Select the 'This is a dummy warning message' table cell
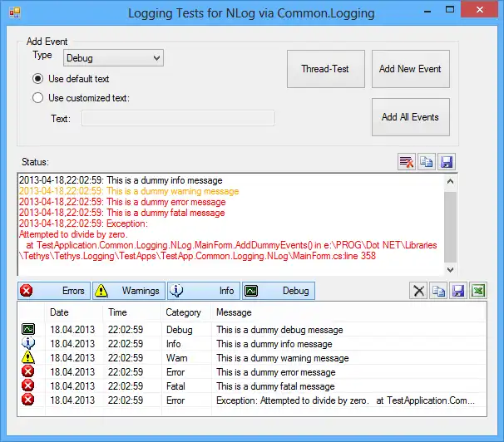This screenshot has height=442, width=504. [283, 358]
